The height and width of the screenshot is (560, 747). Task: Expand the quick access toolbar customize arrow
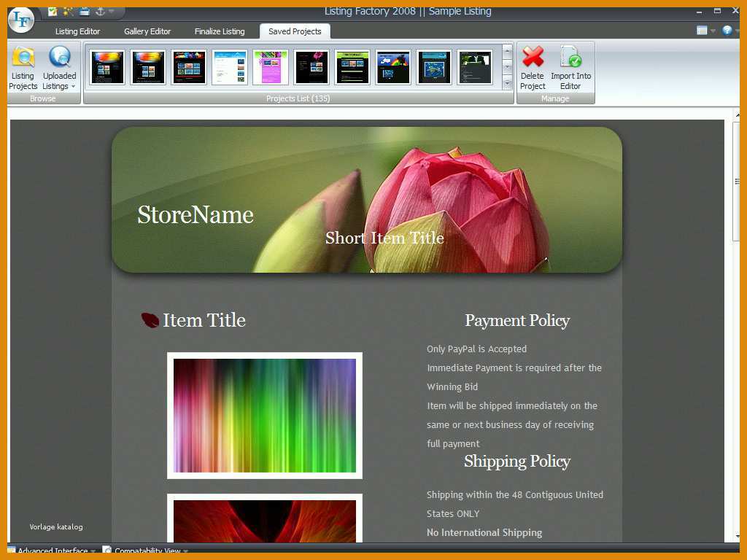tap(112, 11)
